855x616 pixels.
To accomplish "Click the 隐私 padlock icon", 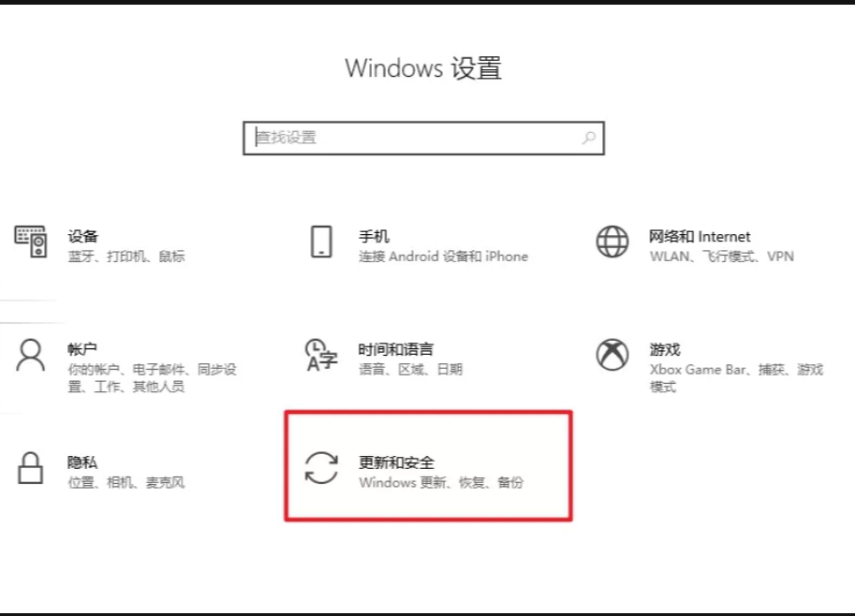I will tap(31, 468).
